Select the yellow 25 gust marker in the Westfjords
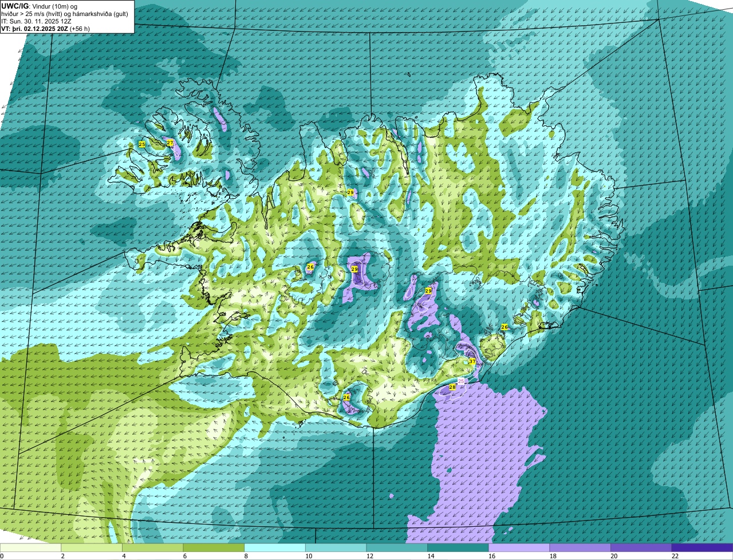The width and height of the screenshot is (733, 560). pyautogui.click(x=141, y=144)
